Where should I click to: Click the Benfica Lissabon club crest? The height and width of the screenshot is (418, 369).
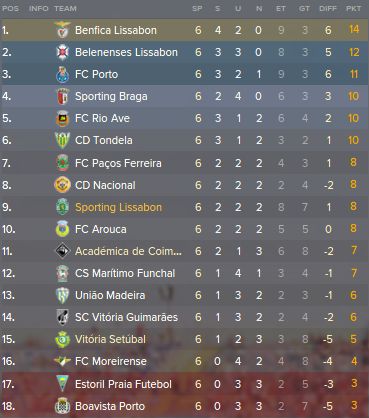(x=62, y=30)
